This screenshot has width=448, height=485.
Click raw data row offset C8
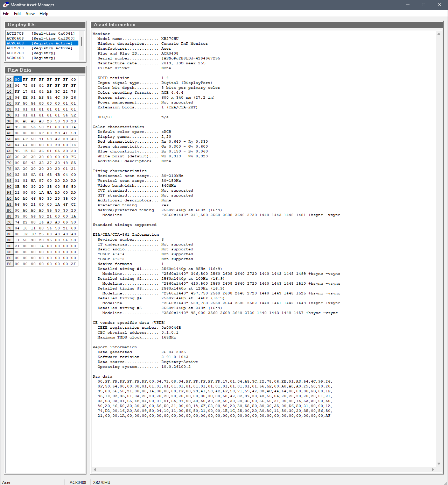[9, 228]
